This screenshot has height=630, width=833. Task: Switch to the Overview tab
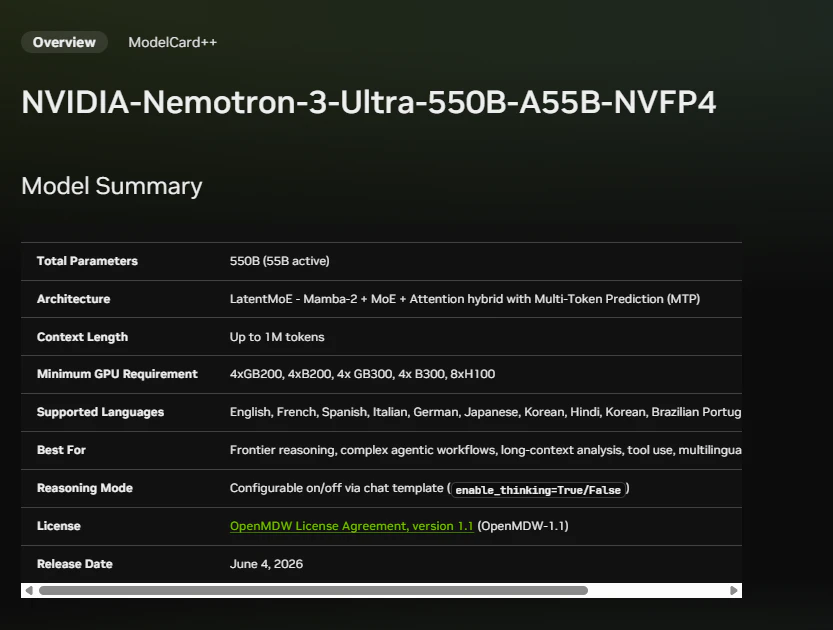tap(64, 42)
